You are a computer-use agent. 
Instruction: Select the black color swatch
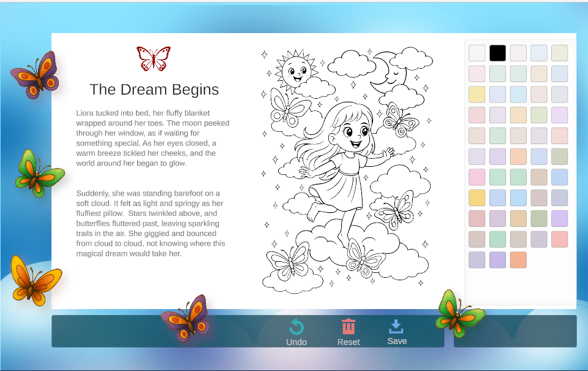pyautogui.click(x=497, y=53)
